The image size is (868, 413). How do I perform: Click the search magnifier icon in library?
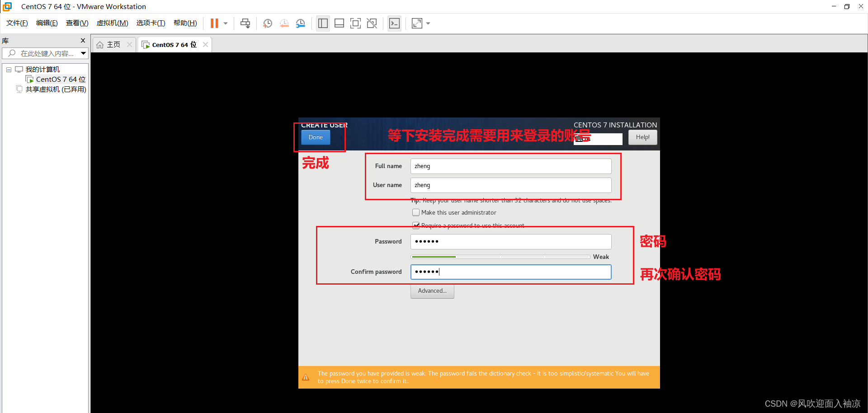point(12,53)
